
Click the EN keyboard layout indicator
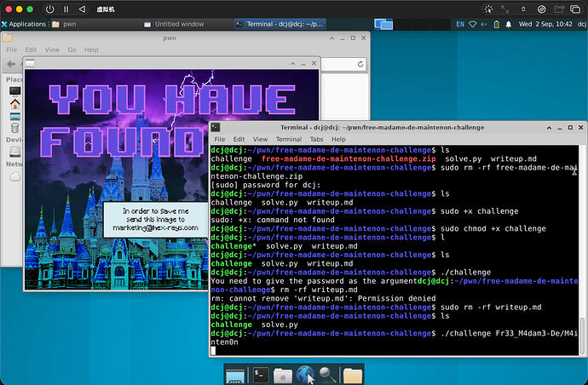pos(460,24)
